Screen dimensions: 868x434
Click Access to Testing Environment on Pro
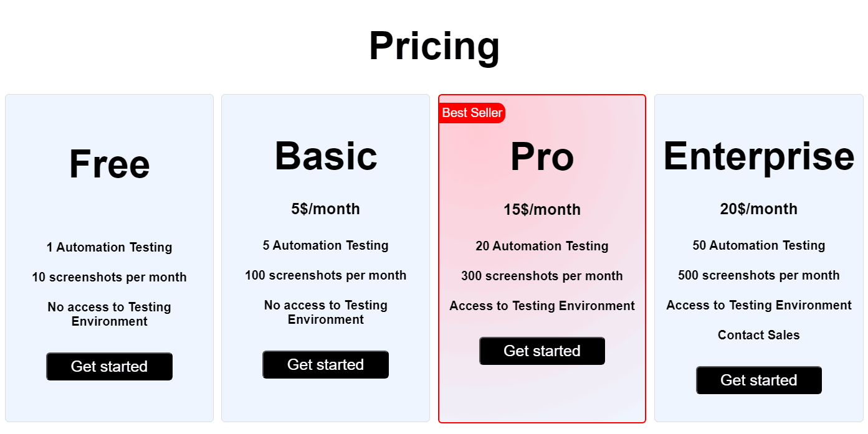(541, 306)
